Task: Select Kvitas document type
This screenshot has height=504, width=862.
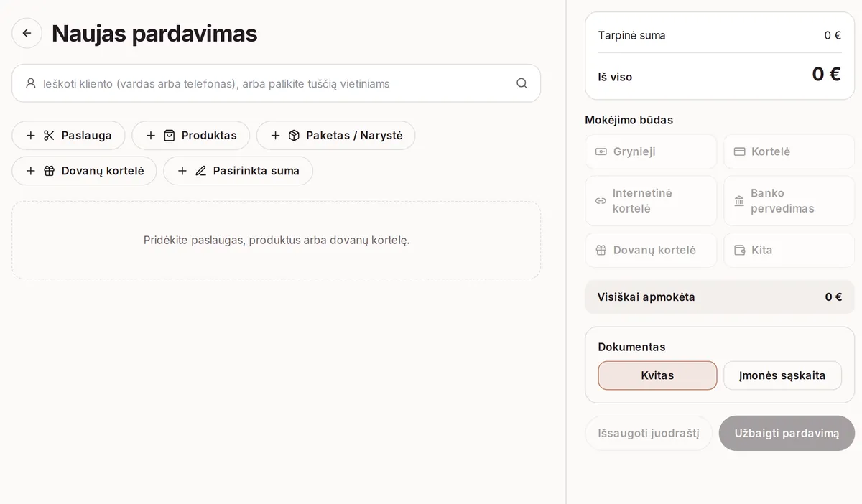Action: click(x=657, y=375)
